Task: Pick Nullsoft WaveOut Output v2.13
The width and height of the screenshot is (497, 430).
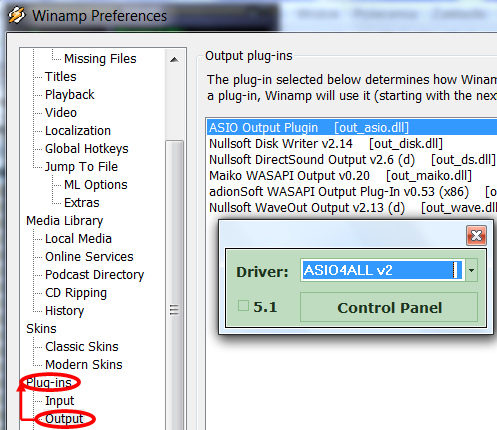Action: point(352,208)
